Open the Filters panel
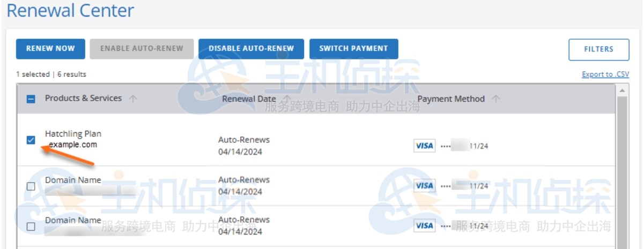The image size is (644, 249). click(x=598, y=49)
